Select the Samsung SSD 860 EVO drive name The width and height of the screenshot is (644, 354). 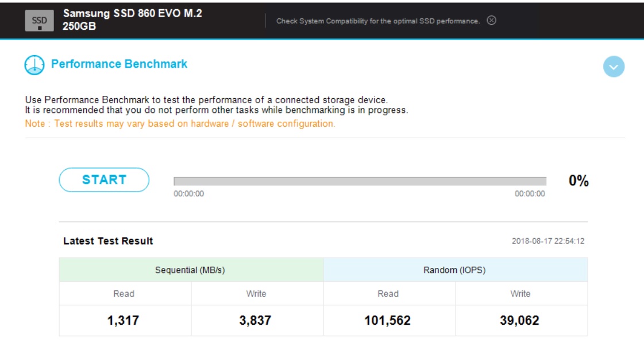pos(132,20)
